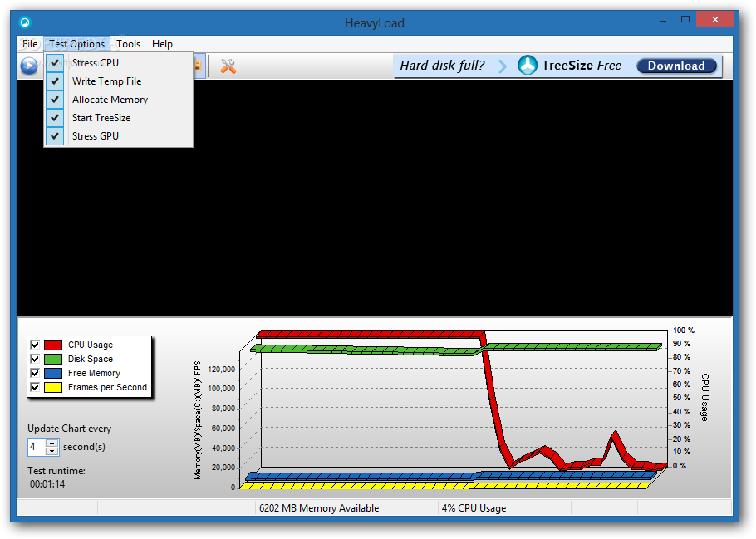The height and width of the screenshot is (539, 756).
Task: Open the File menu
Action: [x=30, y=44]
